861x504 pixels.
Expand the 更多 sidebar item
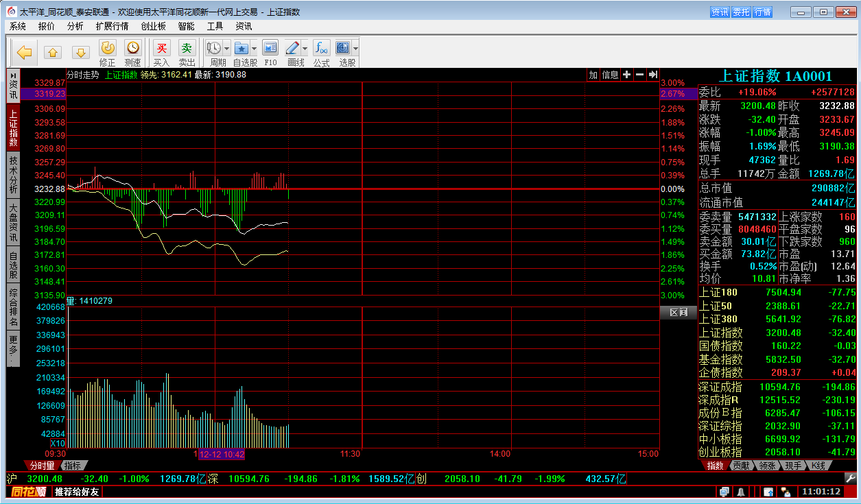coord(13,348)
